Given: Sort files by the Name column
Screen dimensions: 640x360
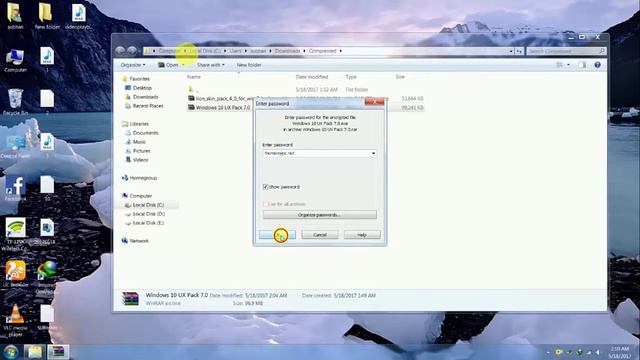Looking at the screenshot, I should point(194,77).
